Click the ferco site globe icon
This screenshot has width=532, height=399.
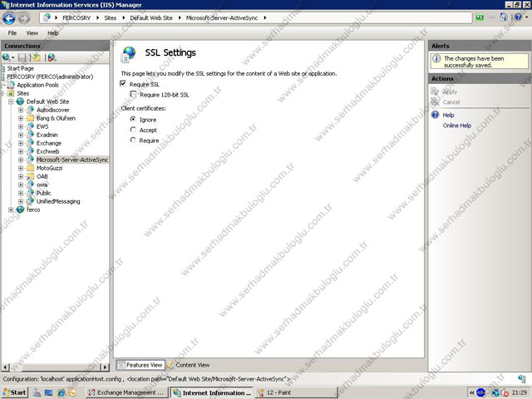(x=21, y=209)
